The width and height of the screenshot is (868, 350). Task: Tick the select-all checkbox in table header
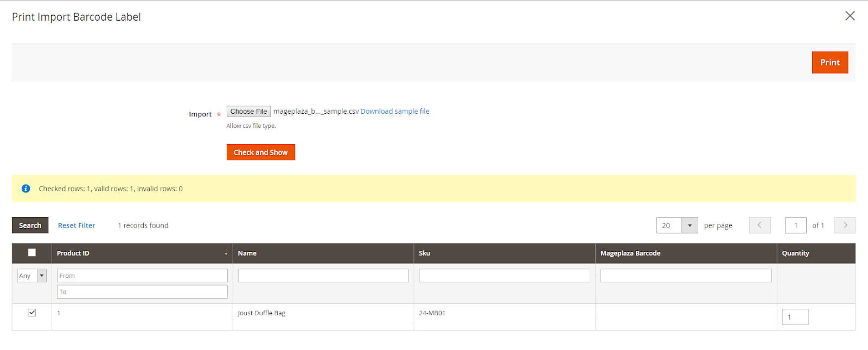32,252
